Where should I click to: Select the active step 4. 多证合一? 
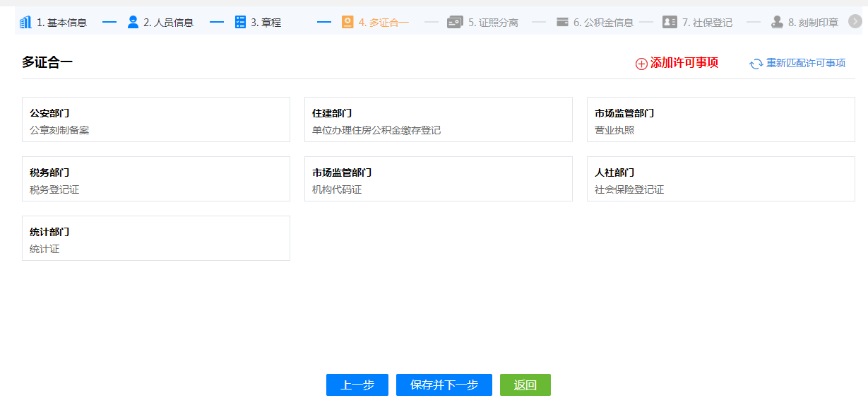[384, 23]
